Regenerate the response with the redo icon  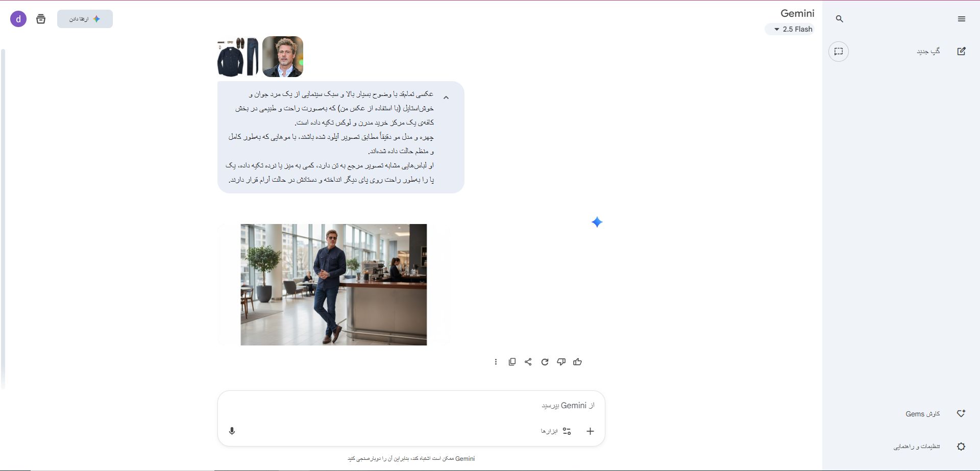point(545,362)
